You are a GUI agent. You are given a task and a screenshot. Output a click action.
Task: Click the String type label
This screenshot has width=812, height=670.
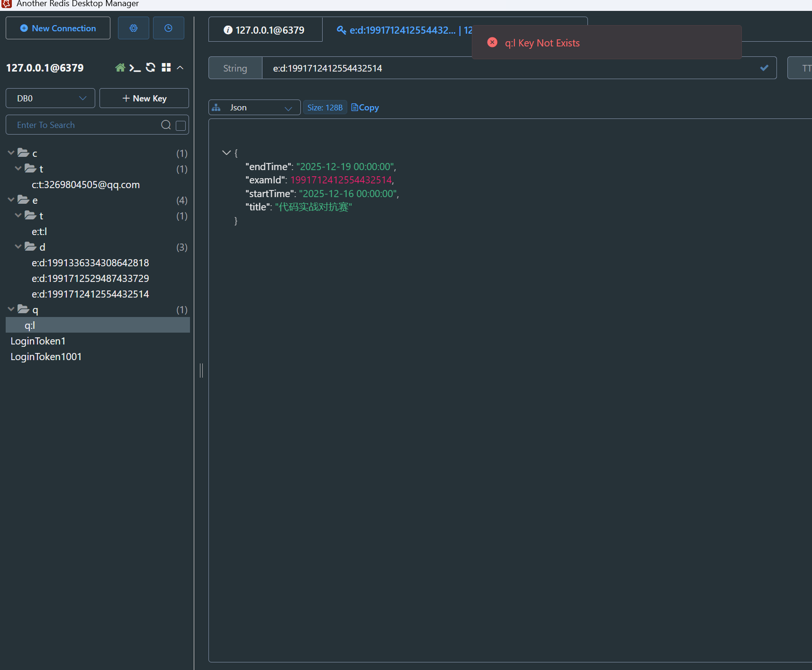pyautogui.click(x=235, y=68)
